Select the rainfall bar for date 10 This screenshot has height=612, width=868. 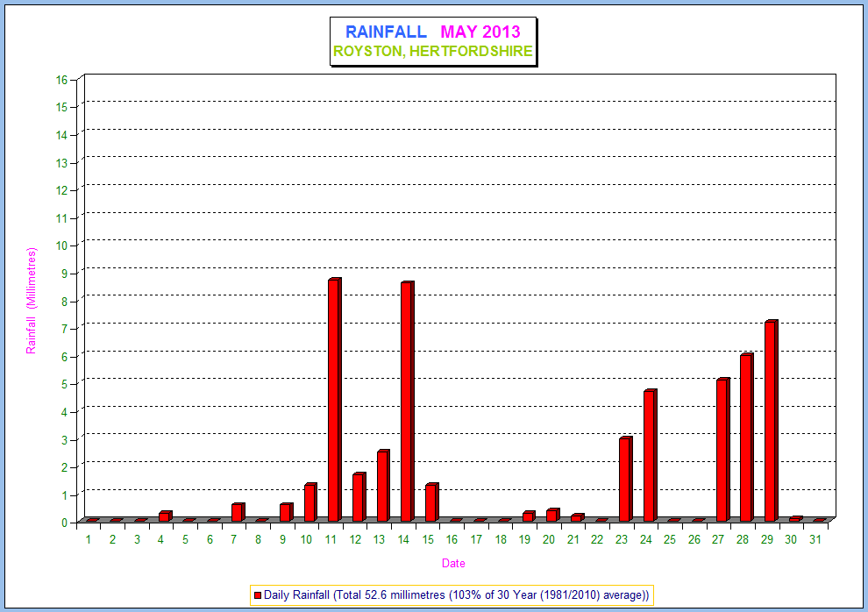(x=310, y=502)
